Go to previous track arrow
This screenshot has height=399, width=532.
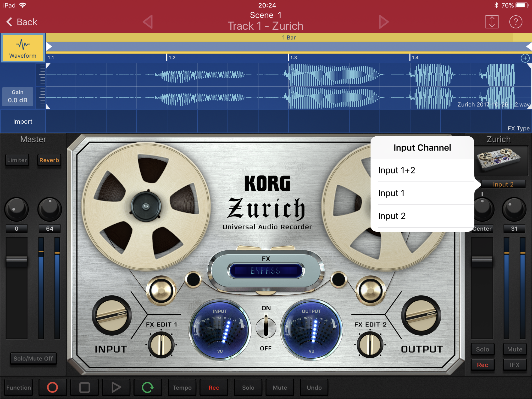click(x=148, y=22)
